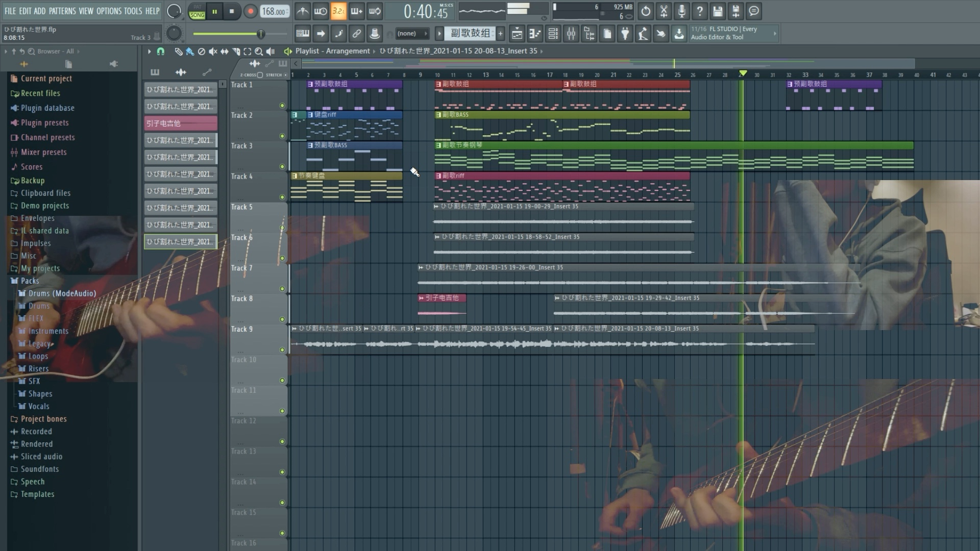This screenshot has width=980, height=551.
Task: Click the microphone one-click recording icon
Action: coord(681,11)
